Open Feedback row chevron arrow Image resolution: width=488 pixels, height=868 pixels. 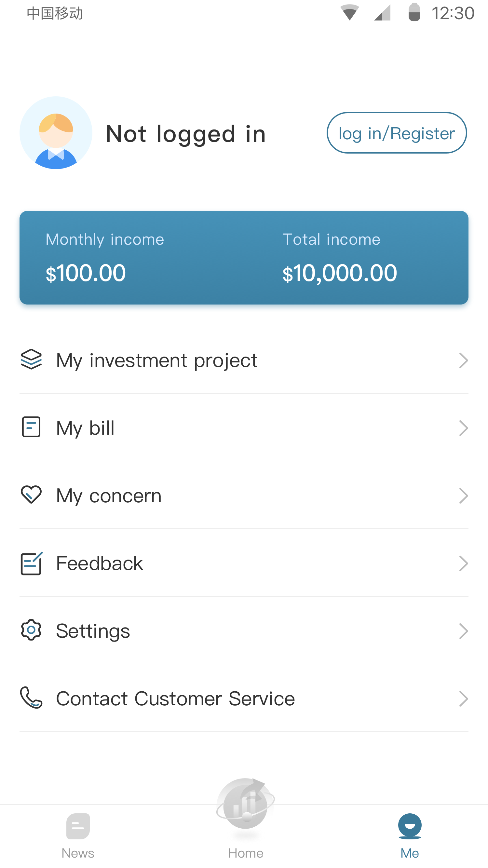pyautogui.click(x=464, y=564)
